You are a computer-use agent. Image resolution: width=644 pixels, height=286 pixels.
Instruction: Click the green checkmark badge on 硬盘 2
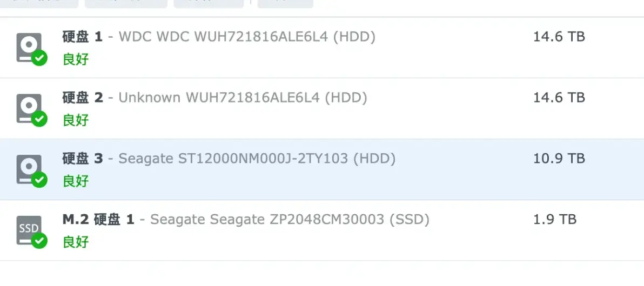pyautogui.click(x=39, y=119)
